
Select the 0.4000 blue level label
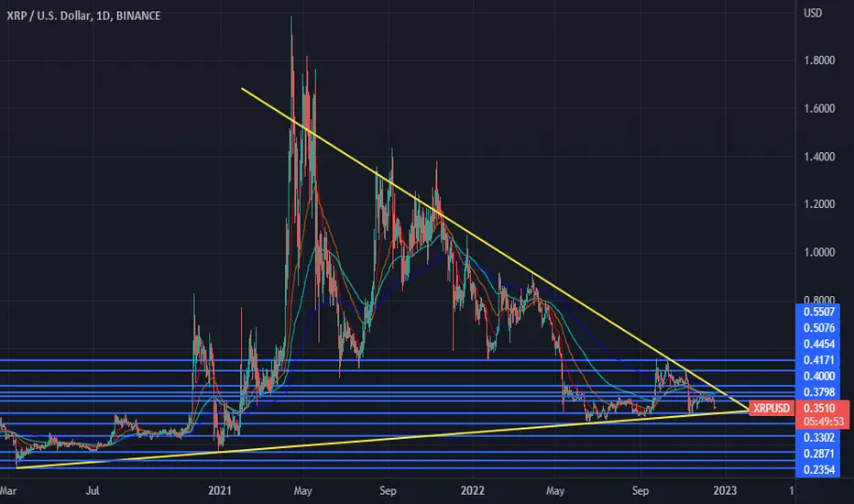click(819, 376)
